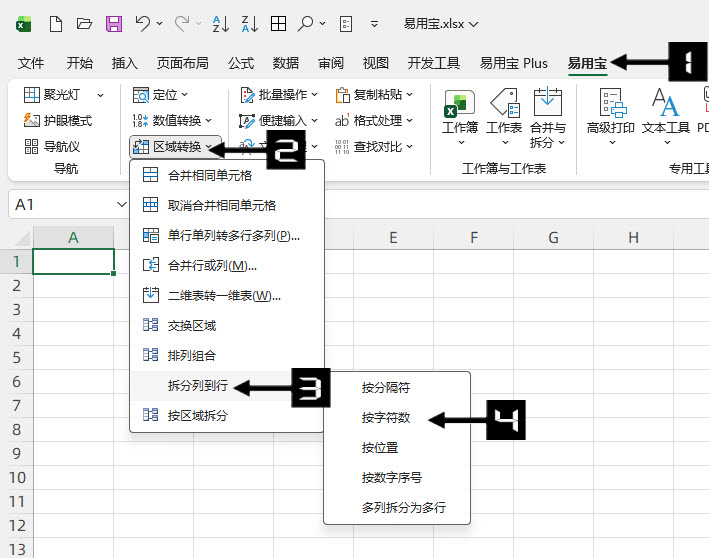Open the Name Box dropdown arrow

click(x=121, y=204)
